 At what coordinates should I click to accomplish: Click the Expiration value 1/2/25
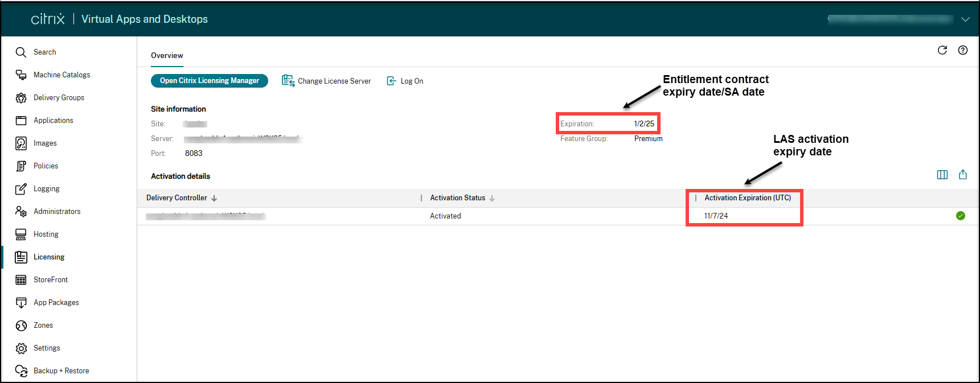tap(644, 123)
